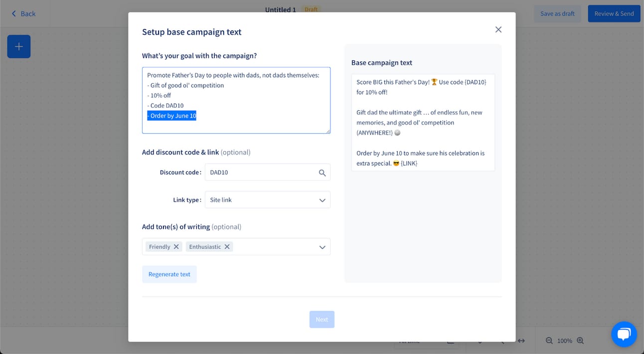Zoom out the canvas
This screenshot has height=354, width=644.
[549, 341]
